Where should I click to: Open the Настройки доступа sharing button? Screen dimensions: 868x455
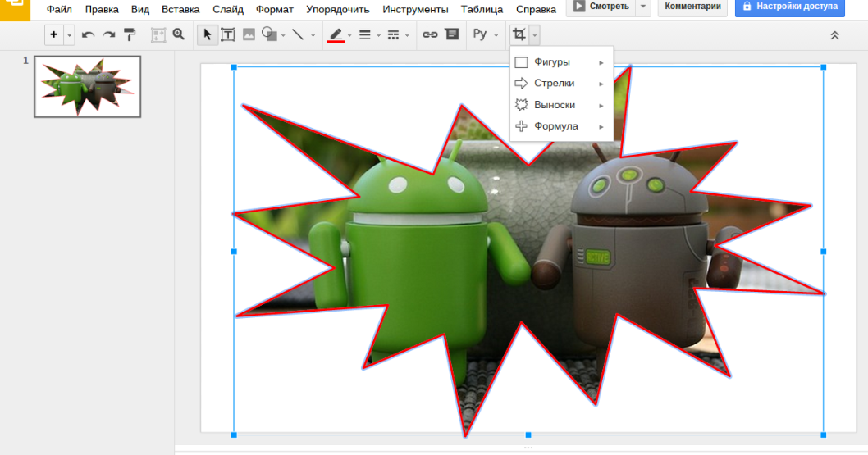click(790, 7)
